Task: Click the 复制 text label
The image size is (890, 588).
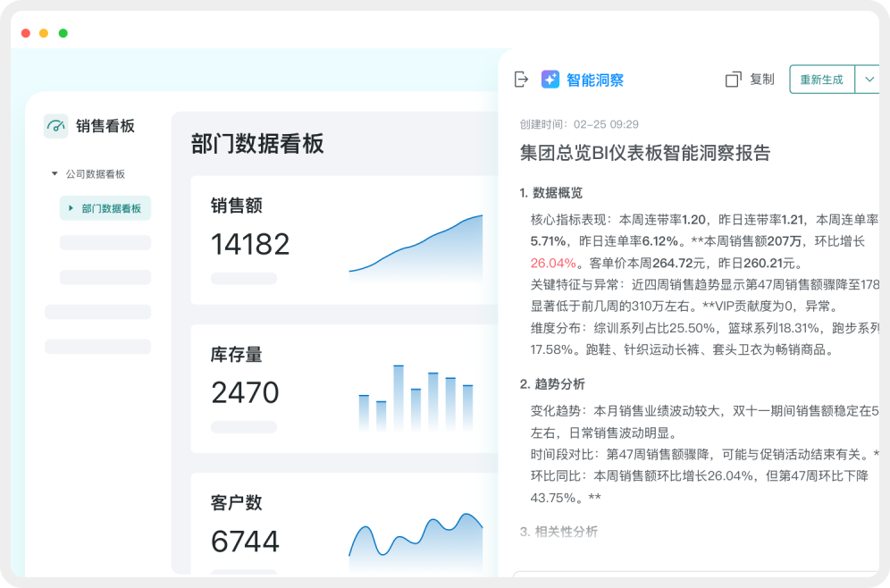Action: pyautogui.click(x=762, y=80)
